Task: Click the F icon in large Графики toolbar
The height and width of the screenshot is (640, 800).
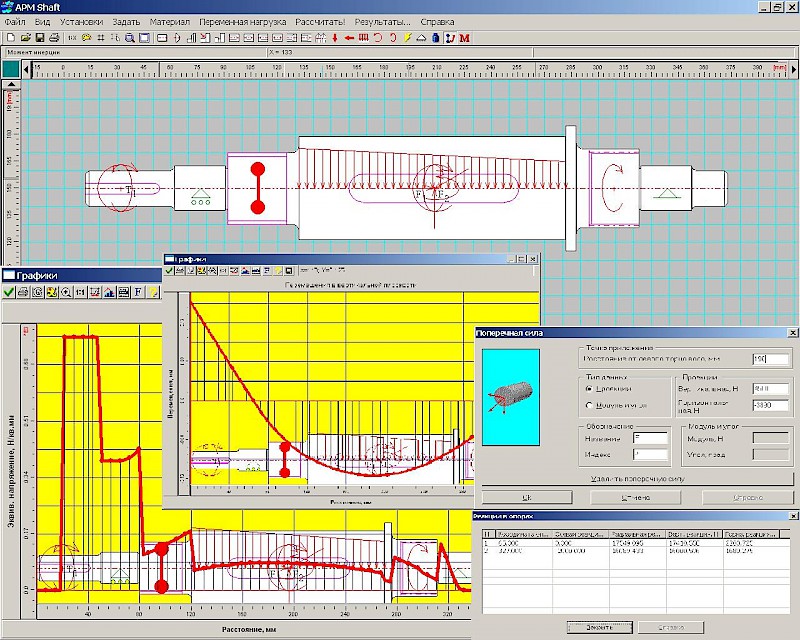Action: click(138, 292)
